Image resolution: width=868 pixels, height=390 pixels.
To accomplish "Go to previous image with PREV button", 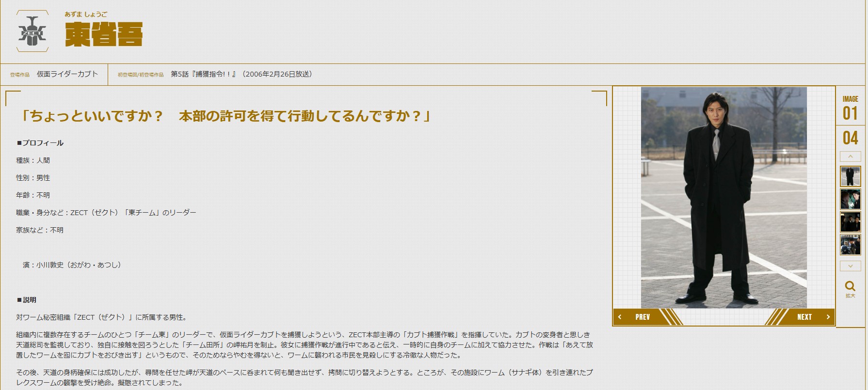I will pos(648,317).
